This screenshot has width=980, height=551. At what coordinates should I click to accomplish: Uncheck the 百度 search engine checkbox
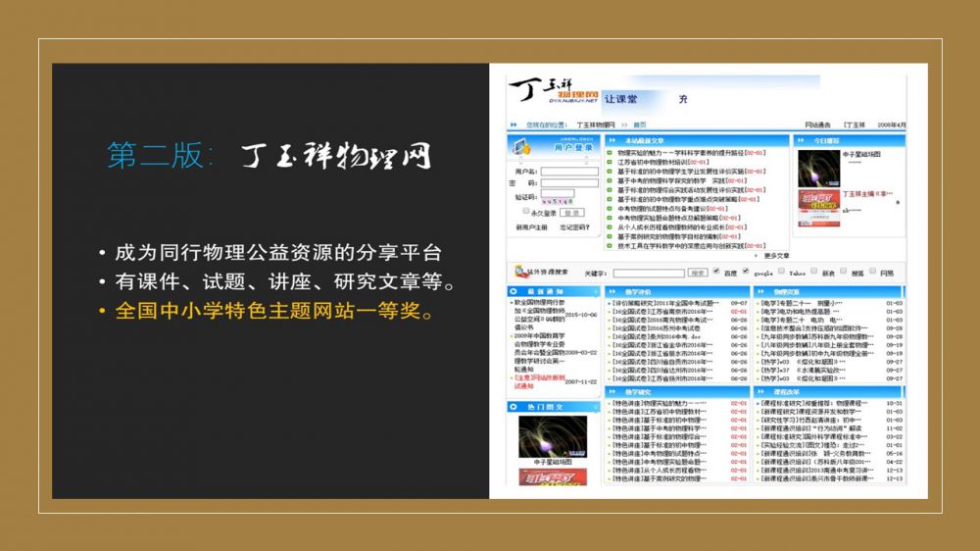[x=716, y=272]
